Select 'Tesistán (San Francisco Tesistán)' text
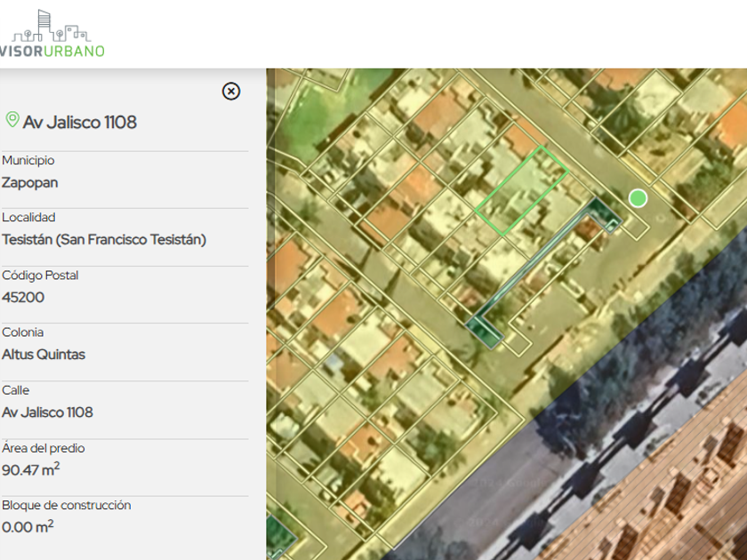The width and height of the screenshot is (747, 560). (104, 239)
